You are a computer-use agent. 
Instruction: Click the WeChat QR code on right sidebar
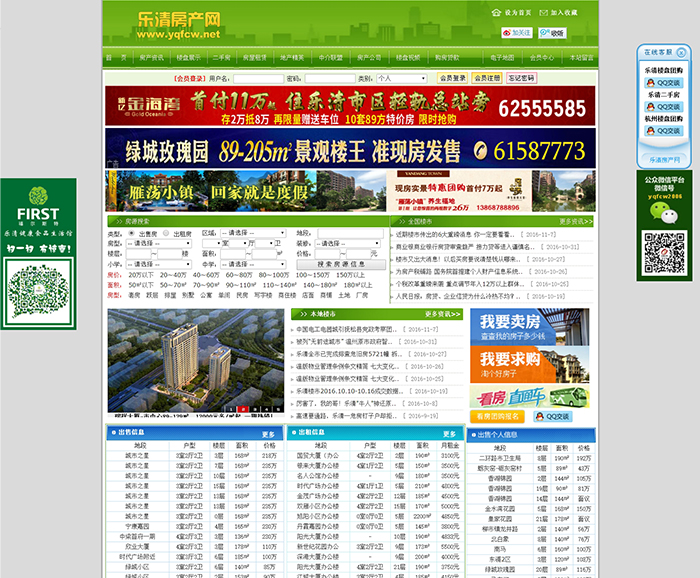pos(664,253)
